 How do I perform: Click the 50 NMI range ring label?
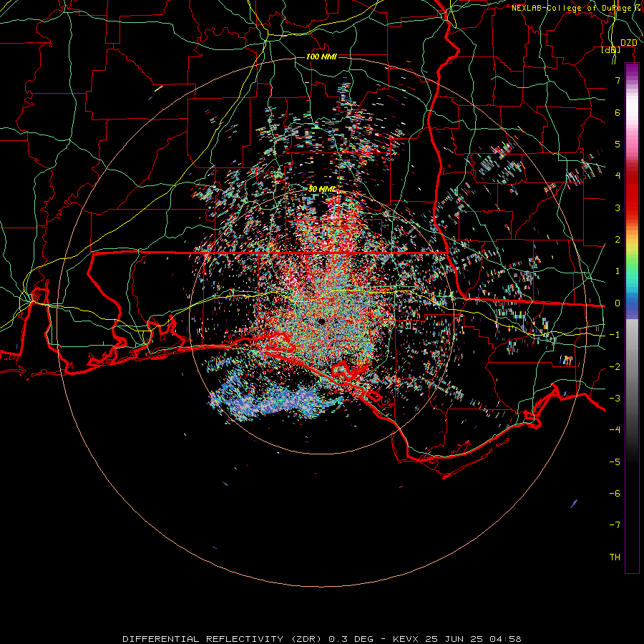(322, 189)
